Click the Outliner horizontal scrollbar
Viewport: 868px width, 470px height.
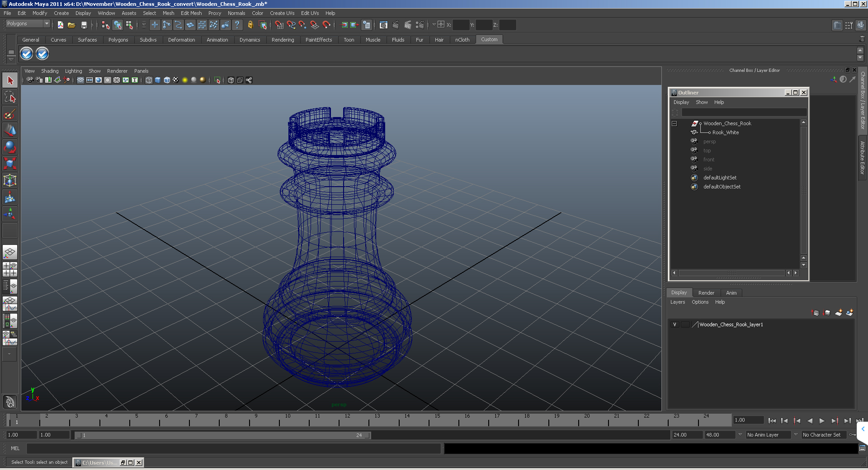coord(731,273)
